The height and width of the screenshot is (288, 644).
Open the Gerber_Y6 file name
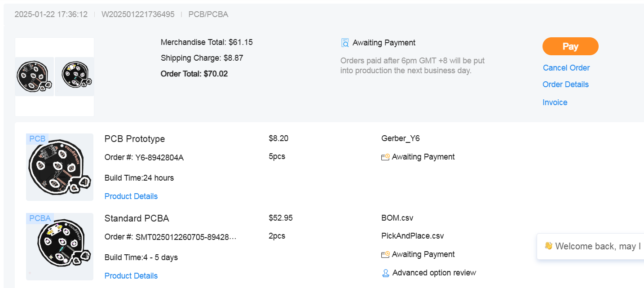[400, 138]
